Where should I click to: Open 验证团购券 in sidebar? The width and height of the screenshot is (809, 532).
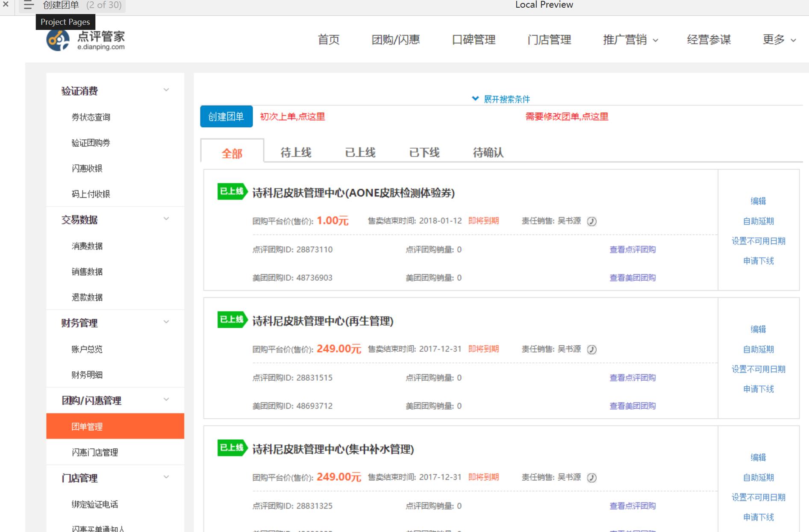(x=91, y=143)
